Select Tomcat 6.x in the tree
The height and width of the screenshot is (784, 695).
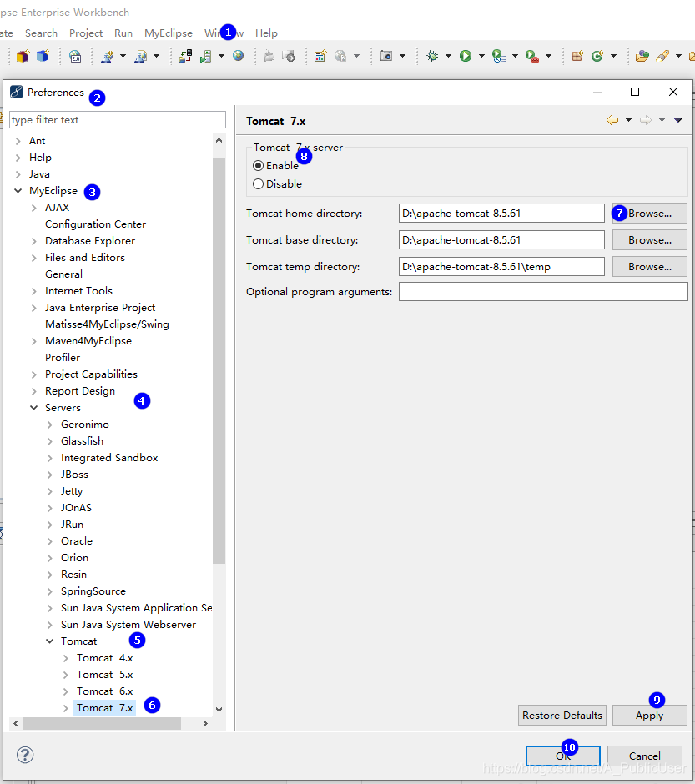pos(104,691)
